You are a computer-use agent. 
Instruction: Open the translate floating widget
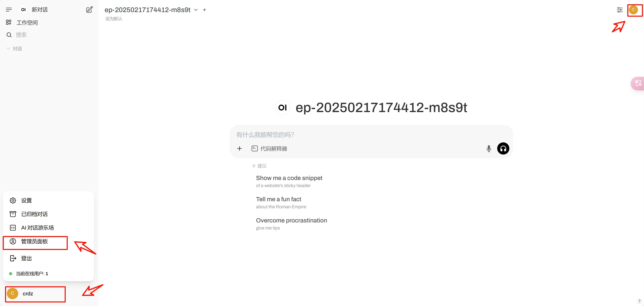click(638, 83)
